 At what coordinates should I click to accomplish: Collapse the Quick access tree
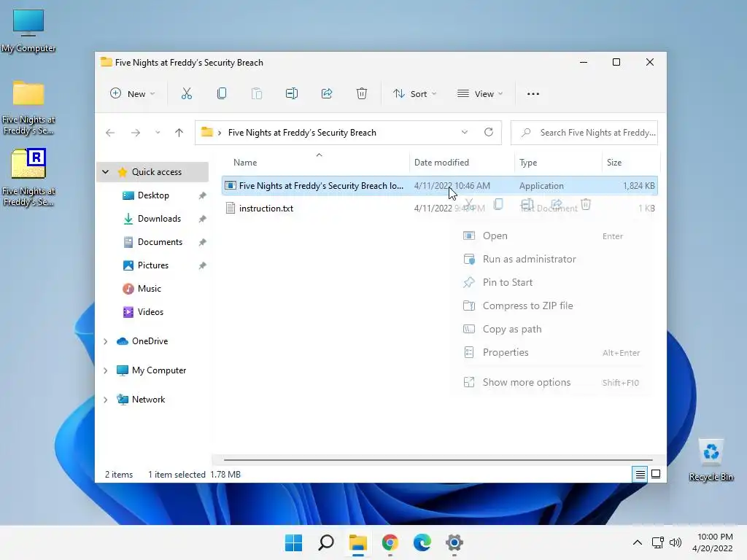click(x=106, y=172)
